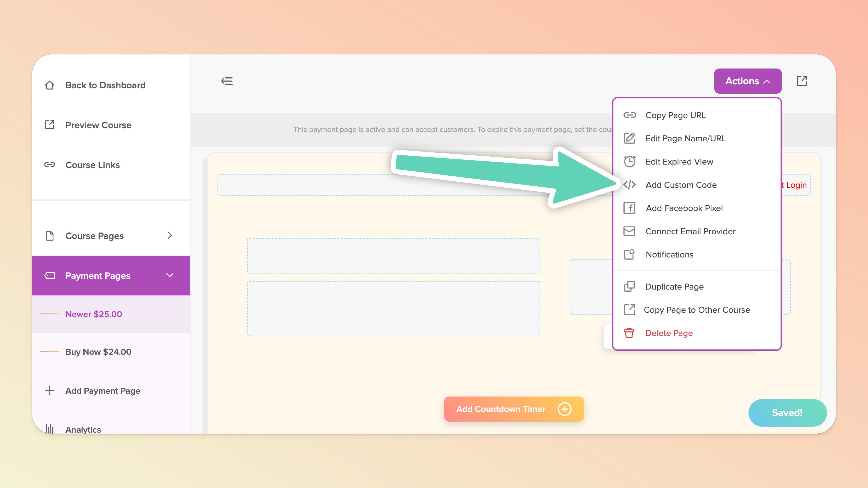Click the Facebook icon for Add Facebook Pixel
The image size is (868, 488).
(x=629, y=208)
